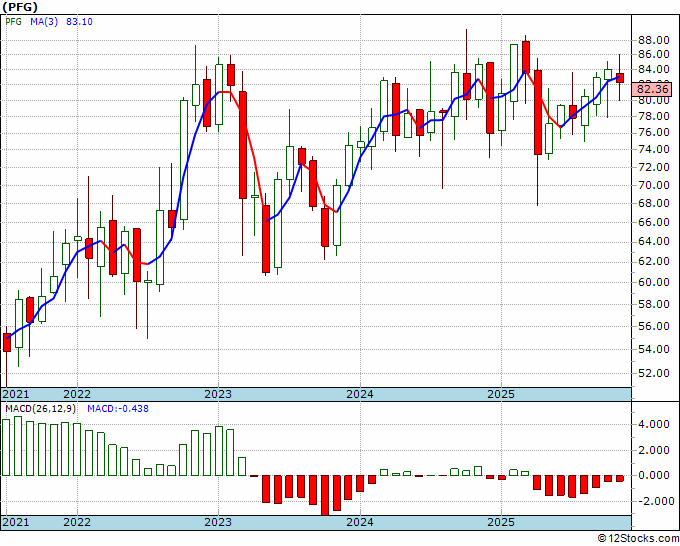680x546 pixels.
Task: Select the 56.00 price axis label
Action: pyautogui.click(x=654, y=326)
